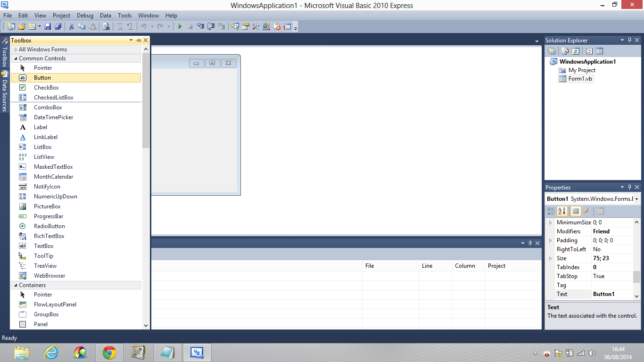The image size is (644, 362).
Task: Open Google Chrome from the taskbar
Action: [x=109, y=353]
